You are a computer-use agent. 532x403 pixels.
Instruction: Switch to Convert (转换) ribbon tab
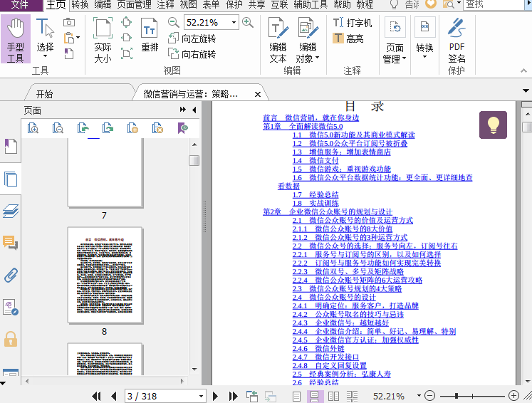(80, 4)
